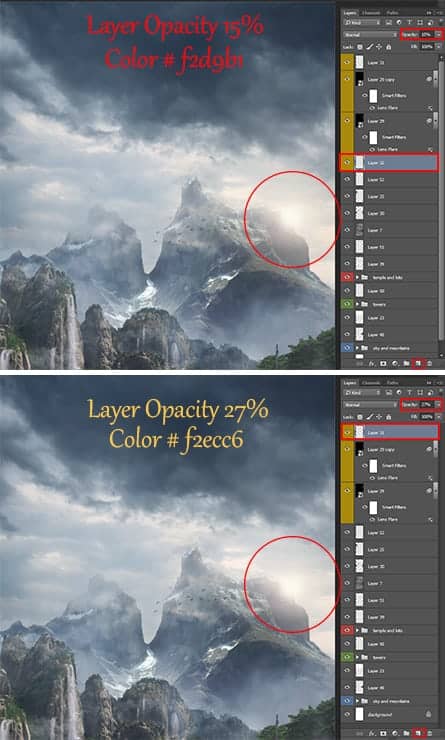Create new layer in upper panel
Screen dimensions: 445x740
coord(418,363)
